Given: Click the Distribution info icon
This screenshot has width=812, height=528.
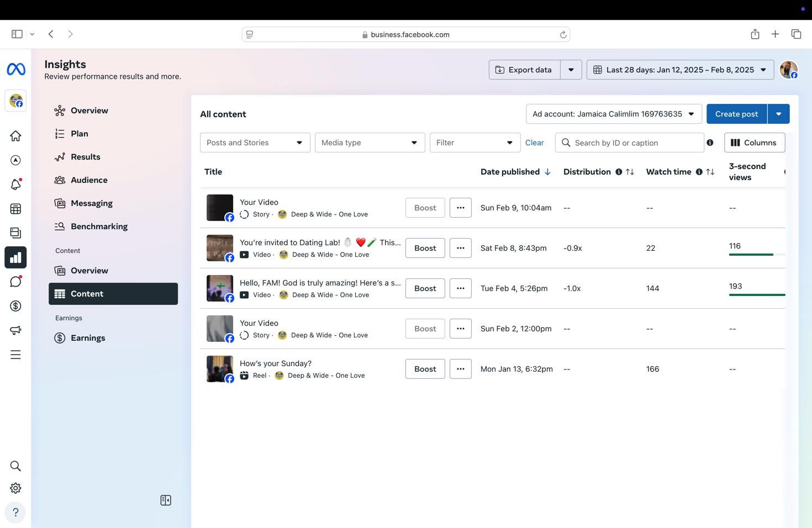Looking at the screenshot, I should (x=619, y=172).
